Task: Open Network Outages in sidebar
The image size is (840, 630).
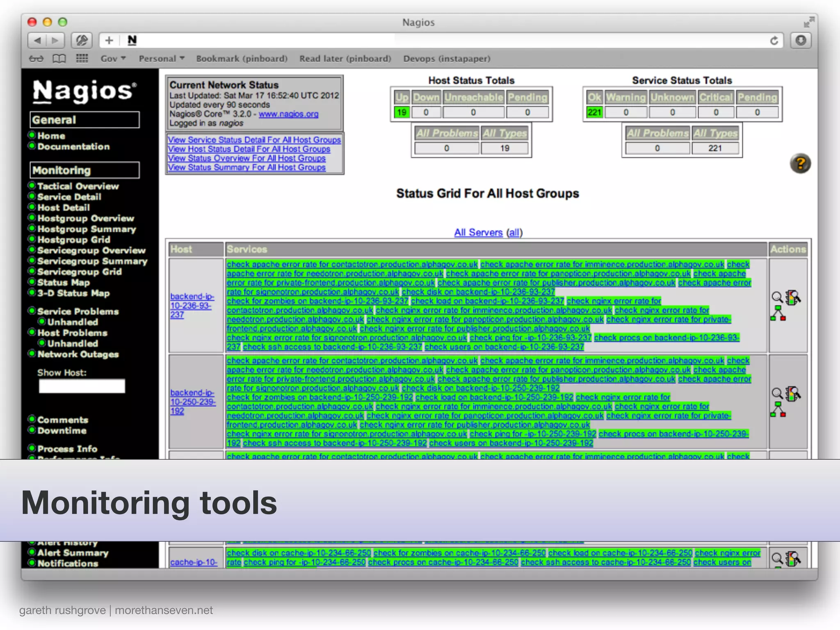Action: click(x=78, y=354)
